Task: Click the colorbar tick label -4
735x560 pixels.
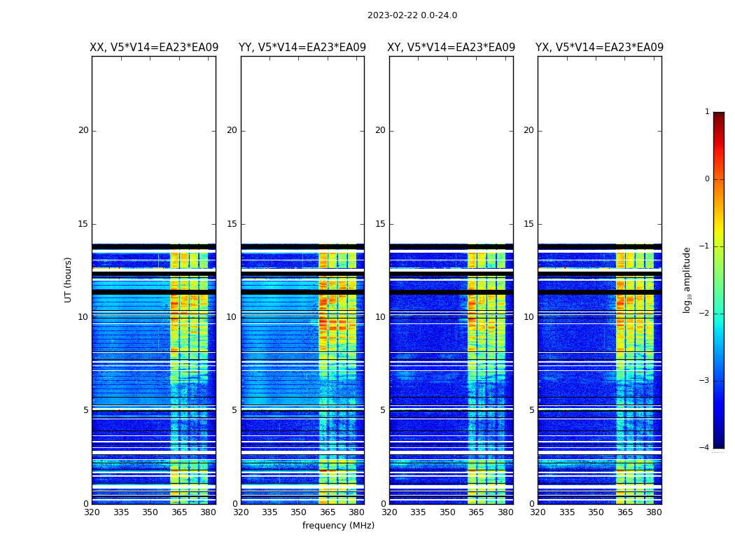Action: pyautogui.click(x=705, y=448)
